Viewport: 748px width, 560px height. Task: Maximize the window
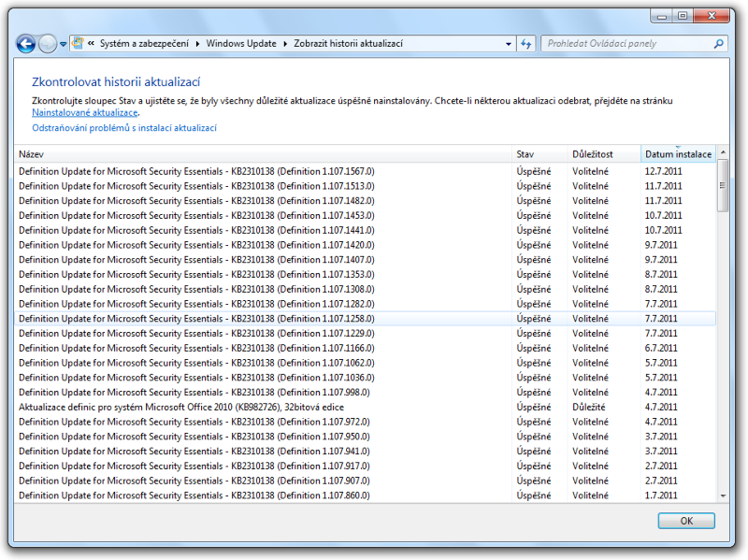pos(683,16)
